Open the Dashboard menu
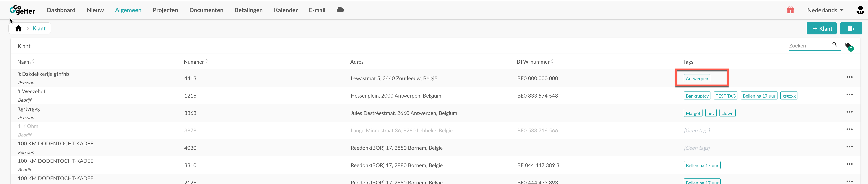 pos(61,10)
